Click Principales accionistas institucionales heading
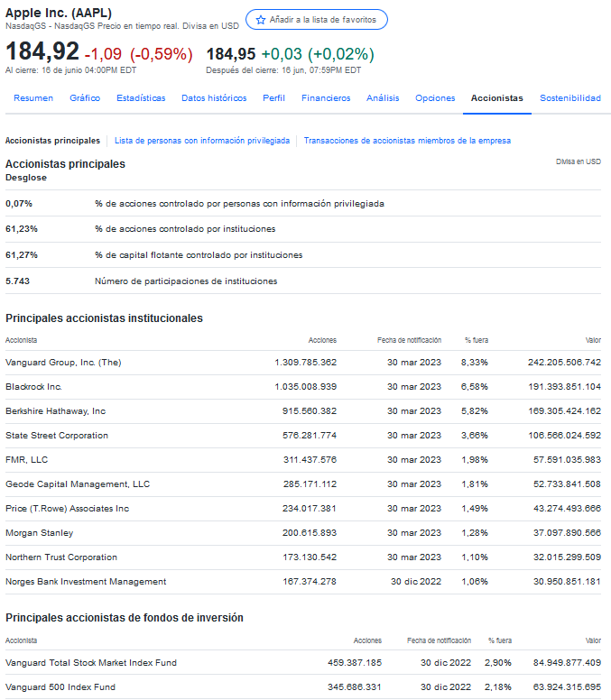 click(x=104, y=318)
